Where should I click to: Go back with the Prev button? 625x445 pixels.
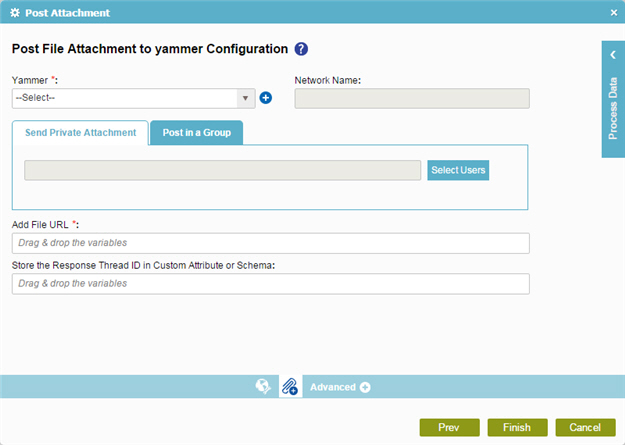pos(449,427)
